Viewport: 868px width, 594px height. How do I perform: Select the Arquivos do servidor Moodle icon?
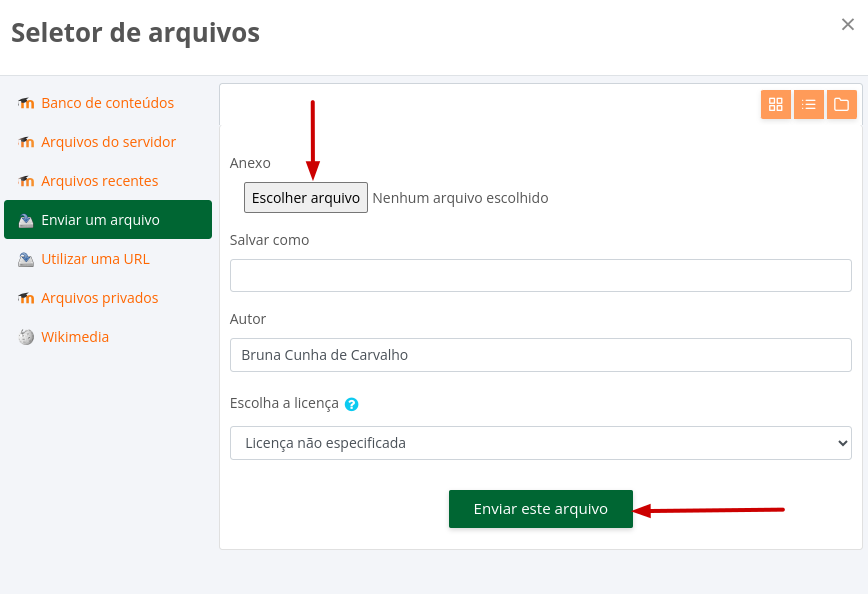click(26, 142)
